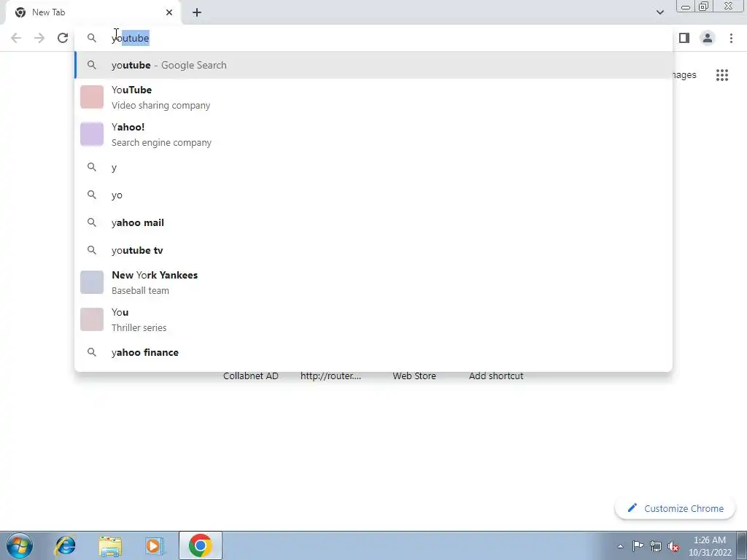Image resolution: width=747 pixels, height=560 pixels.
Task: Select New York Yankees Baseball team suggestion
Action: point(373,282)
